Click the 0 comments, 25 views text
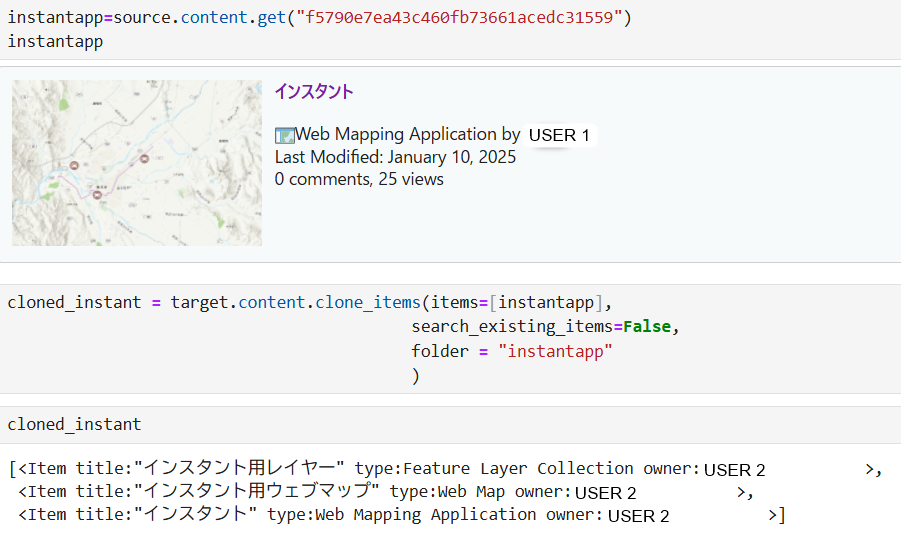Viewport: 901px width, 547px height. 359,179
